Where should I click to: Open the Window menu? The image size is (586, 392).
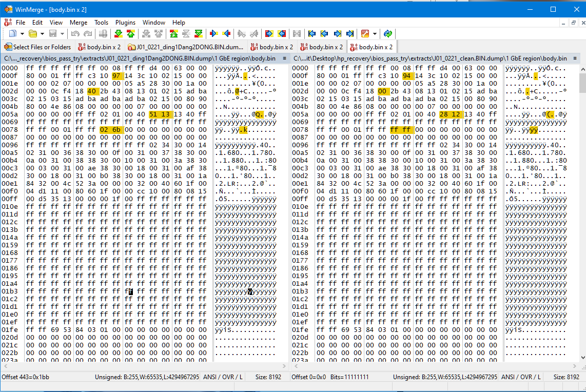pos(153,23)
